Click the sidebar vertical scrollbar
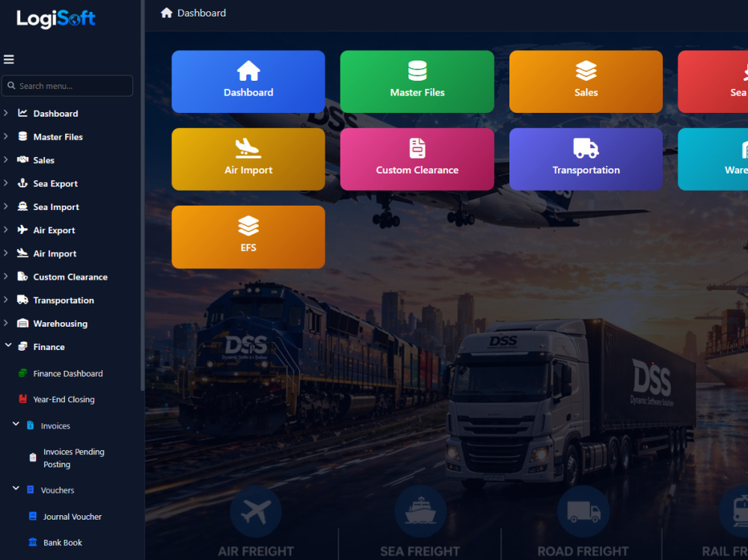The image size is (748, 560). pyautogui.click(x=142, y=196)
